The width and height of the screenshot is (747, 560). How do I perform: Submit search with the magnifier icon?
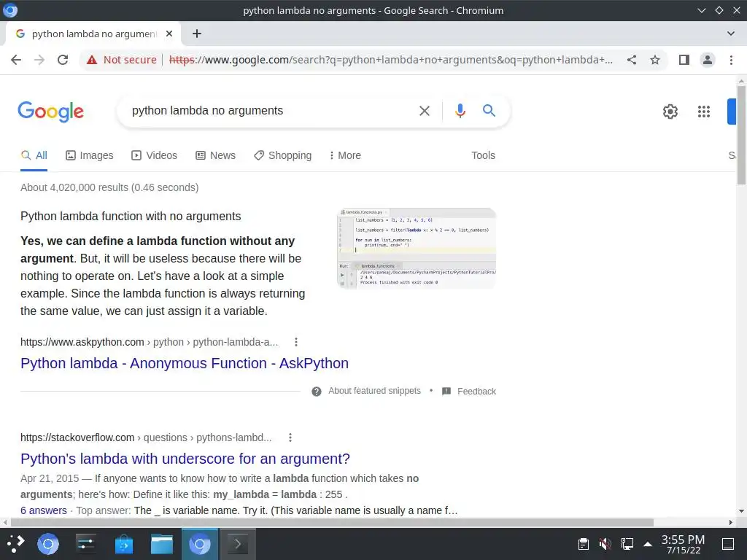pos(489,111)
